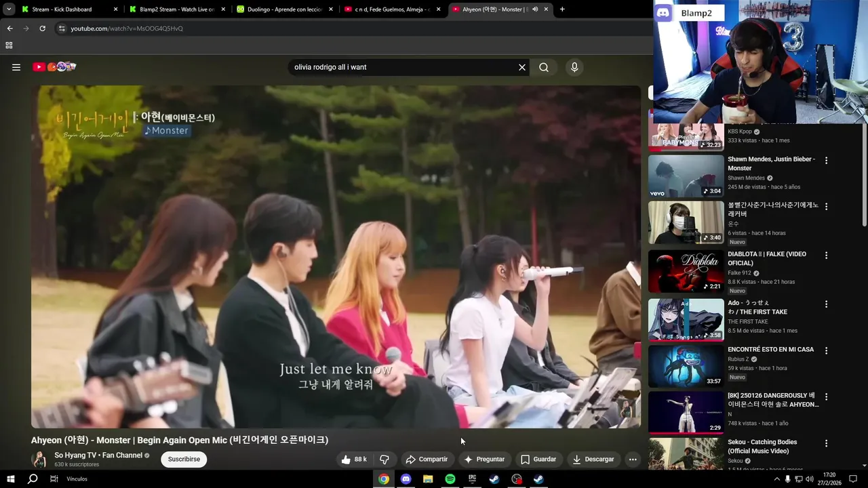
Task: Open the site information icon in the address bar
Action: [62, 28]
